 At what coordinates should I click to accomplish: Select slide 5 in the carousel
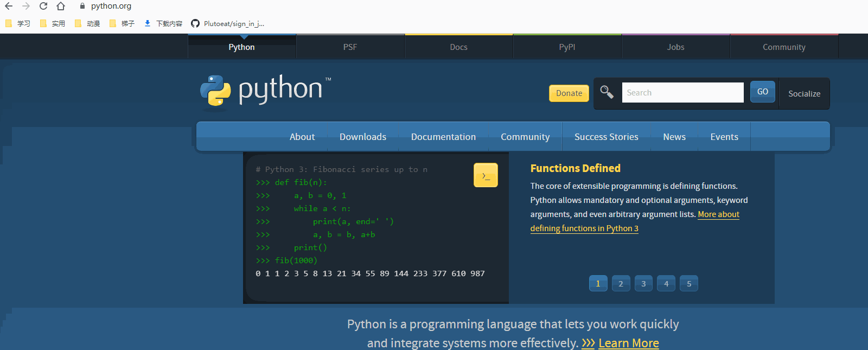coord(689,283)
